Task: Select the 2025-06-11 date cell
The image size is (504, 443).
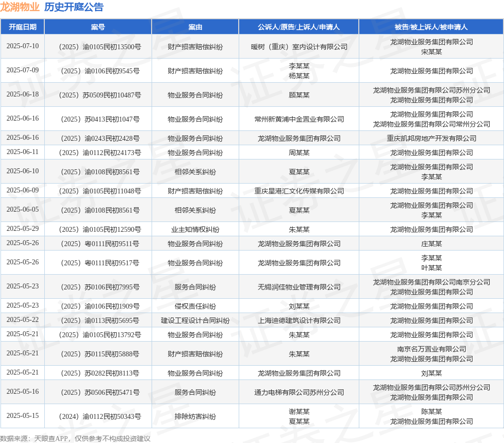Action: click(23, 152)
